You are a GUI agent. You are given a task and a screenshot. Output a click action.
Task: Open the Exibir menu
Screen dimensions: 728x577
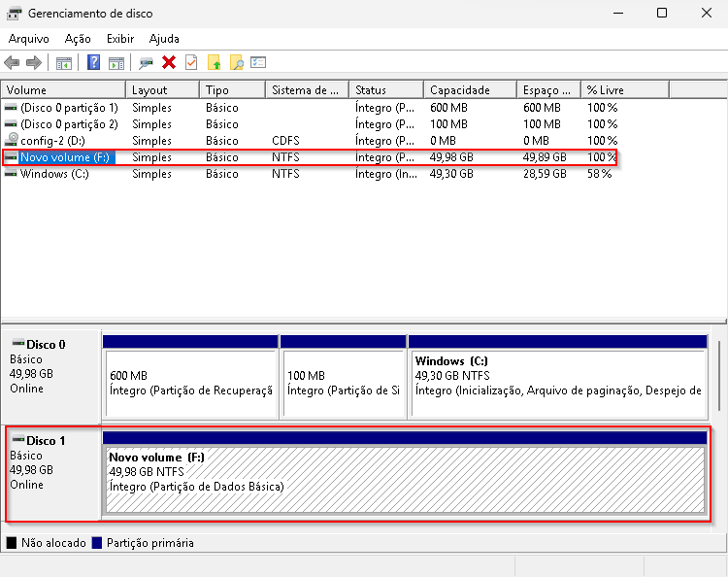point(120,39)
